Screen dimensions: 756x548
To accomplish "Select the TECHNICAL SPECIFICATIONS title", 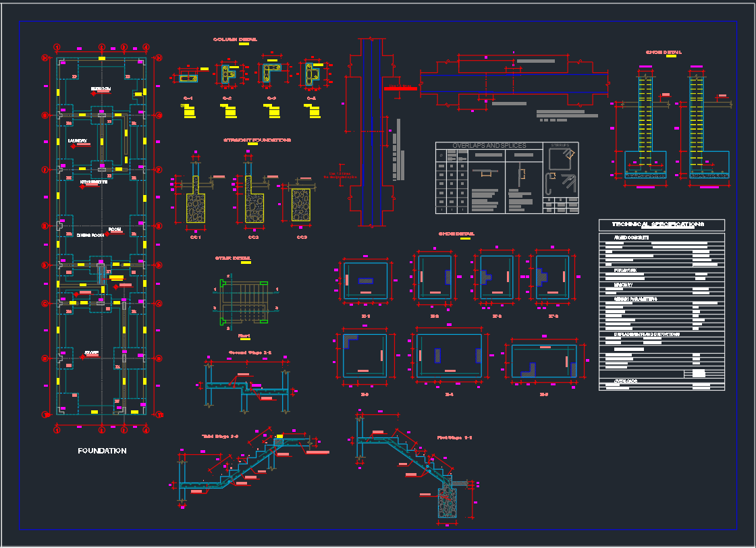I will 658,224.
